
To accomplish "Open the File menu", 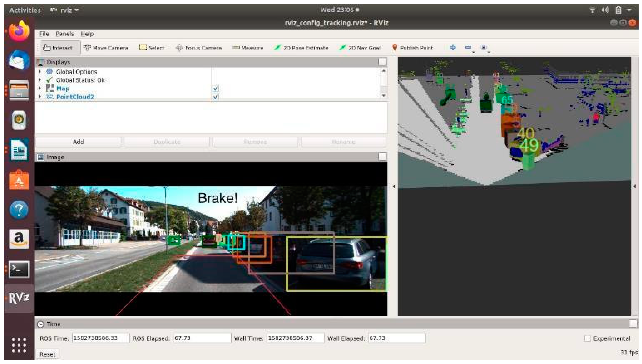I will (x=44, y=34).
